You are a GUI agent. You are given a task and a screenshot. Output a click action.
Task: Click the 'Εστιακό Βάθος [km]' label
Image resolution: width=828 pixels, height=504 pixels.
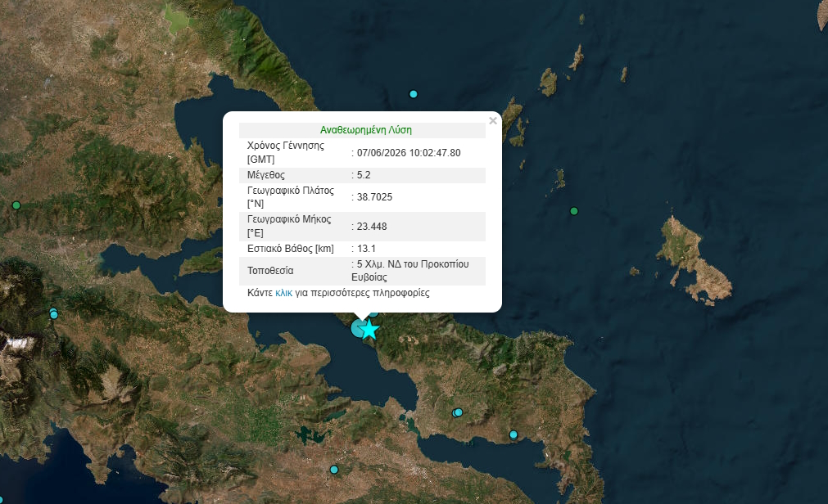click(x=291, y=249)
